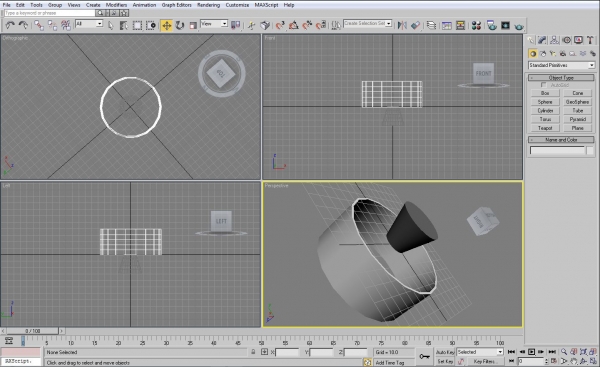Activate the Select and Move tool
The image size is (600, 367).
coord(166,25)
